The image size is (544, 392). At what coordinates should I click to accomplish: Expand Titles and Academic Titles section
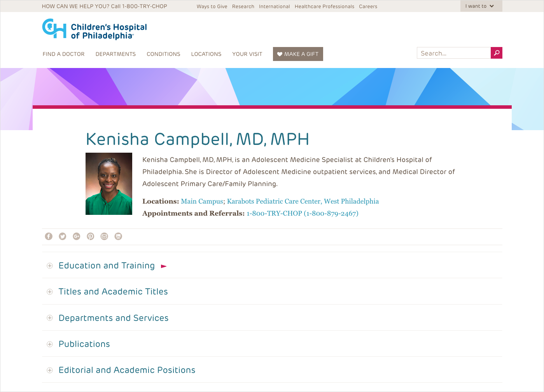click(113, 292)
